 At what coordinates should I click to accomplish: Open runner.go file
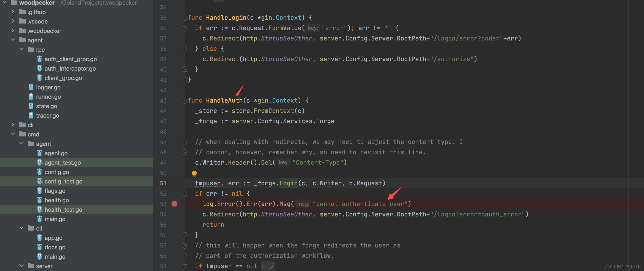[48, 97]
